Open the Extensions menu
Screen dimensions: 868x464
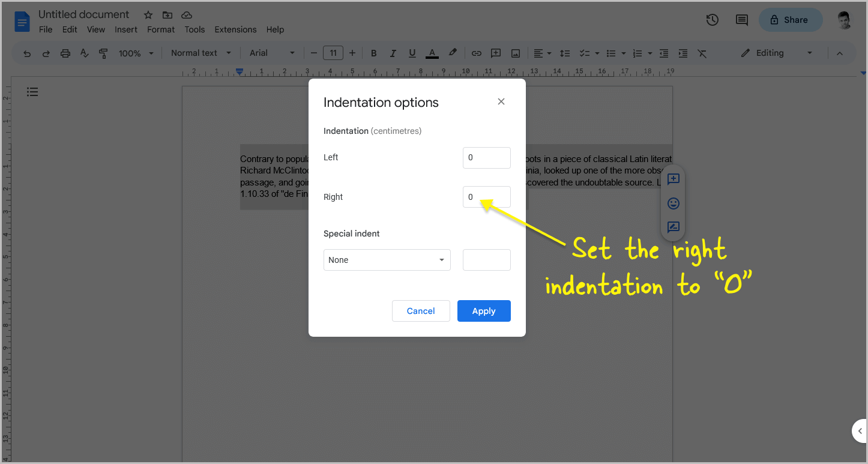235,29
